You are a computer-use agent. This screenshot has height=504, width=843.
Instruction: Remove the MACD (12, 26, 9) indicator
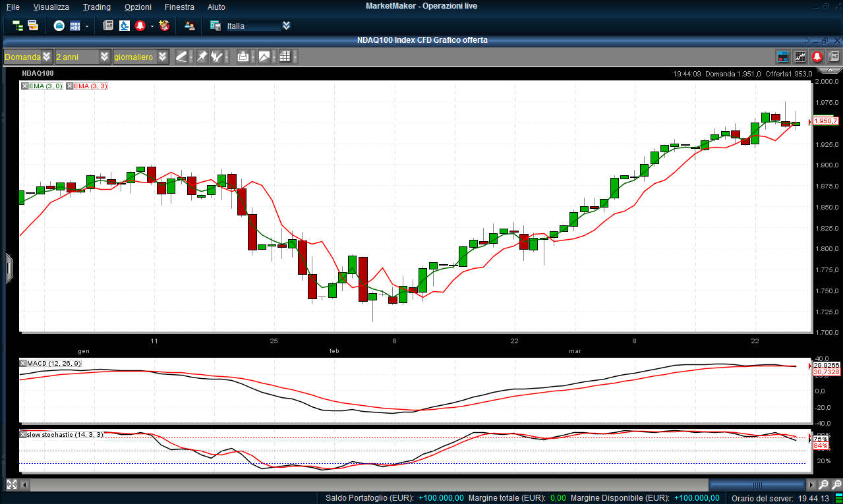click(x=23, y=363)
